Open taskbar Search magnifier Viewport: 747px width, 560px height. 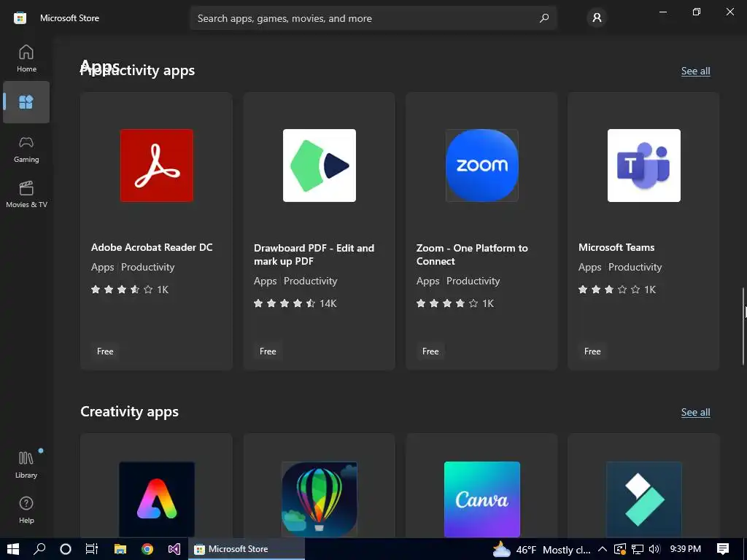coord(39,549)
